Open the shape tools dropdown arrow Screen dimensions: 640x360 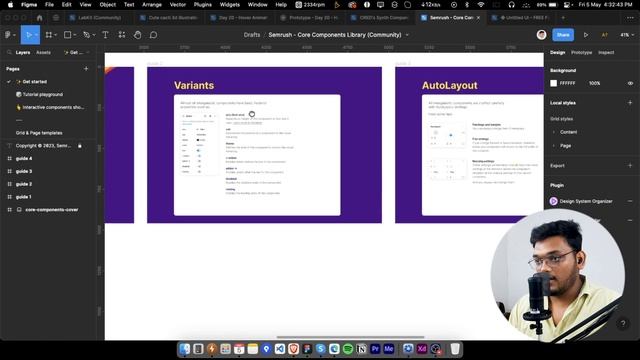[75, 35]
